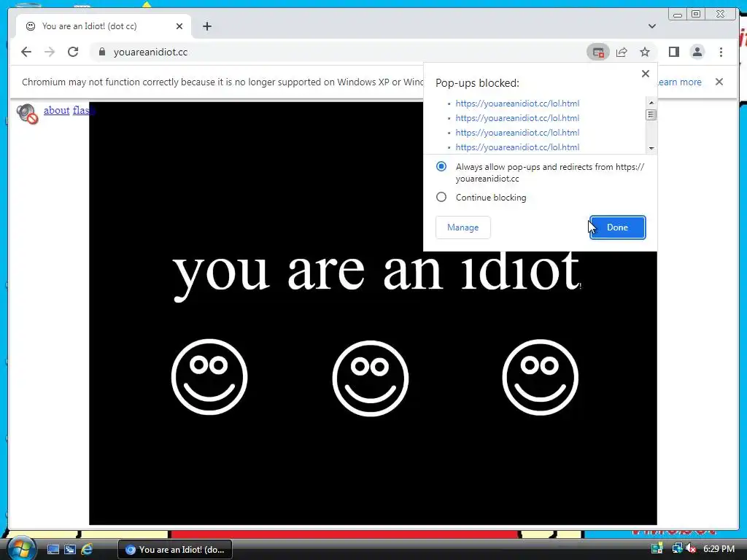The height and width of the screenshot is (560, 747).
Task: Close the Chromium window
Action: click(x=721, y=14)
